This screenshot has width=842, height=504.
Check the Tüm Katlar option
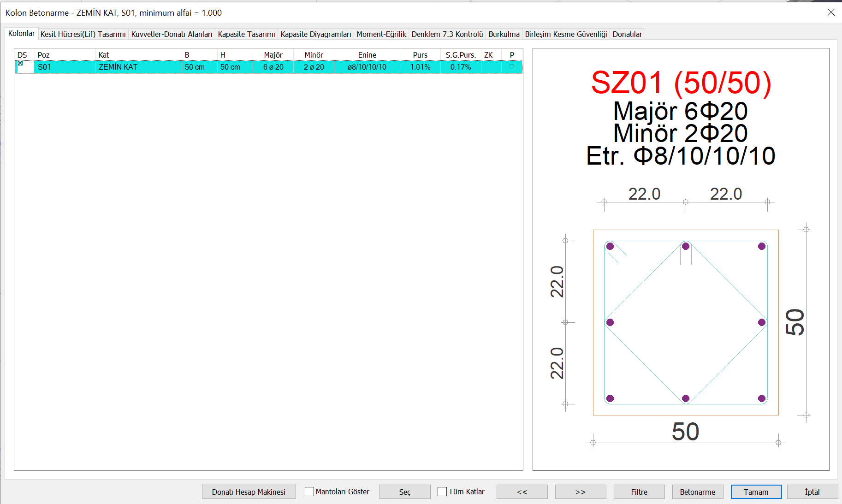[x=442, y=492]
